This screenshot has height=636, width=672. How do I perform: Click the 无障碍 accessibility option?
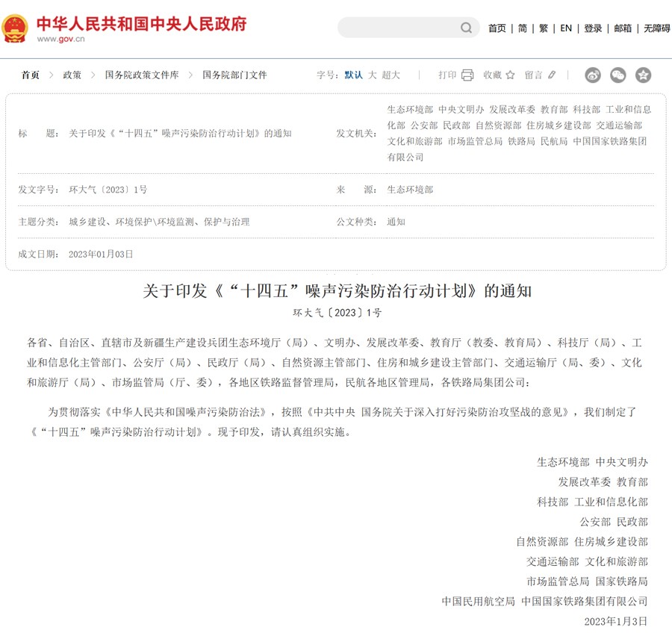tap(656, 28)
